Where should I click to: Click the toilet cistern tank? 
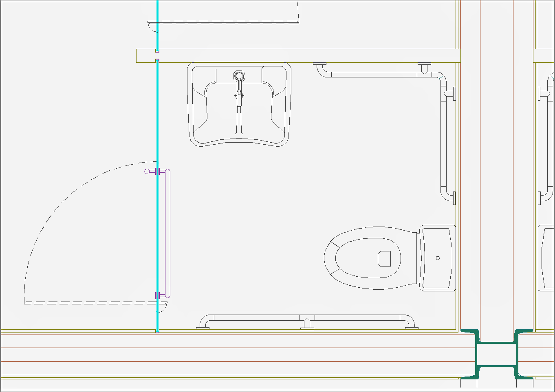[437, 258]
